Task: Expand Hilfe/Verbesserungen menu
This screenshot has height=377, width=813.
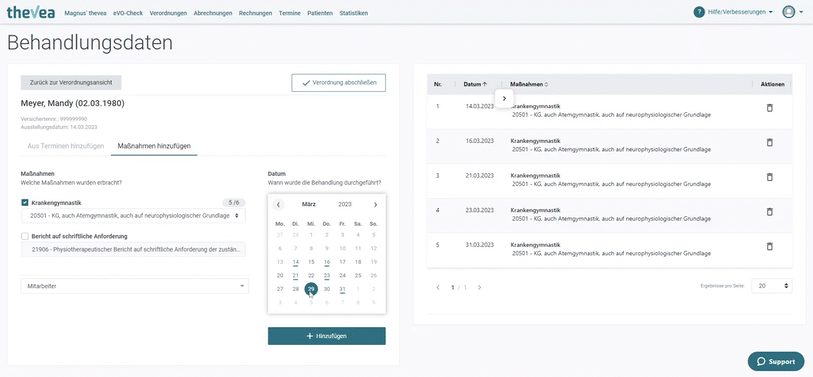Action: (739, 12)
